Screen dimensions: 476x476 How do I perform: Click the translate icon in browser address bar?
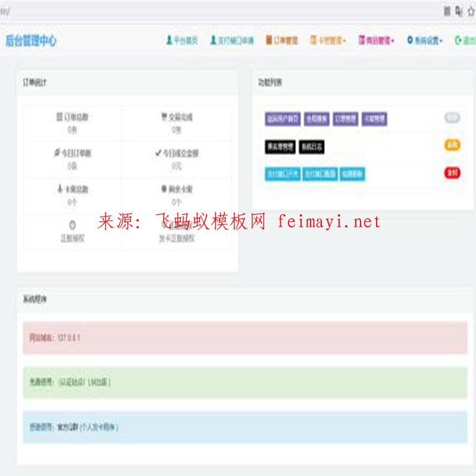pos(459,11)
